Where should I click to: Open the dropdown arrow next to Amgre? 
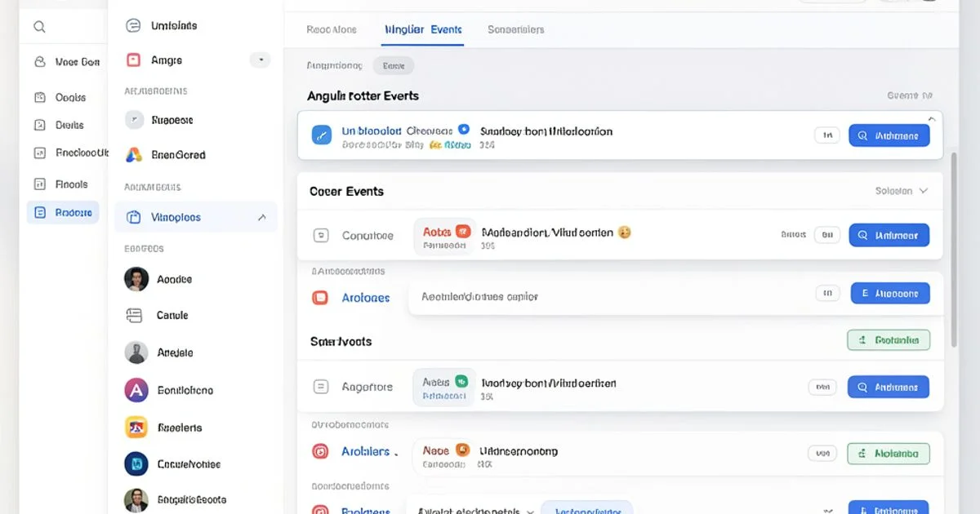[260, 60]
